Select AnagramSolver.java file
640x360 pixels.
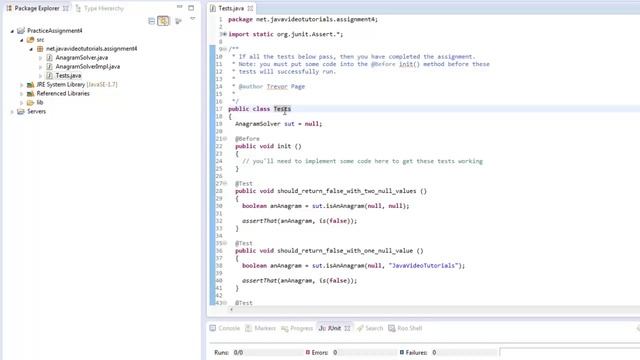82,58
